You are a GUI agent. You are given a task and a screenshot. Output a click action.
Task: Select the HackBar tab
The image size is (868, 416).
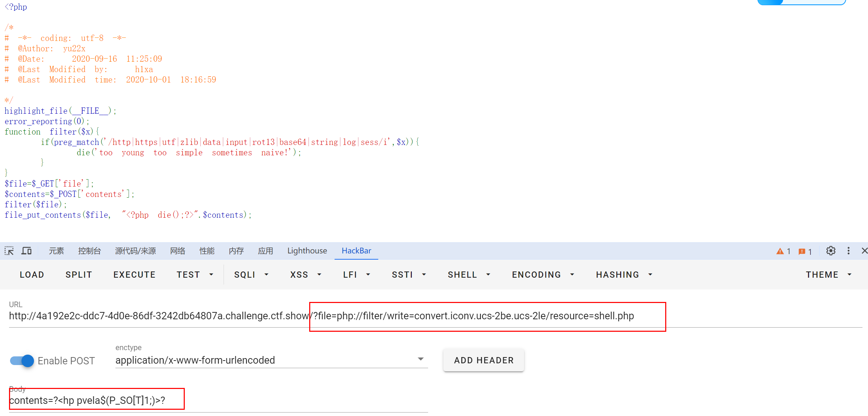pos(356,251)
